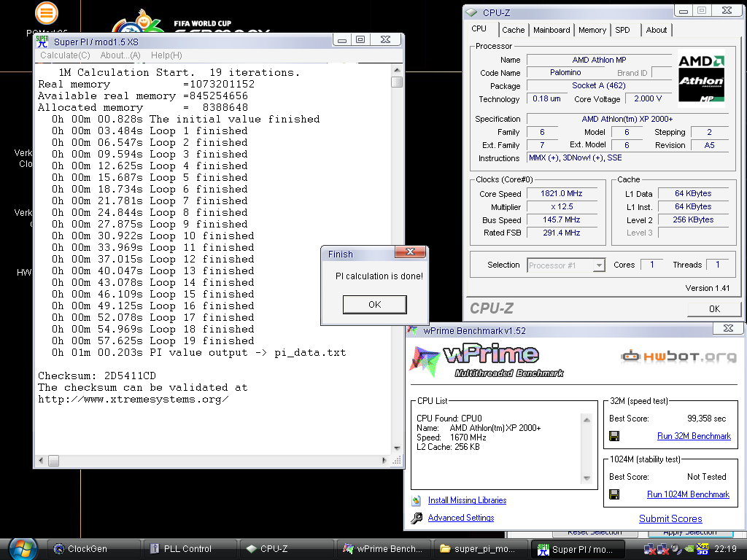Click the 32M Best Score 99,358 sec
Viewport: 747px width, 560px height.
[x=706, y=419]
